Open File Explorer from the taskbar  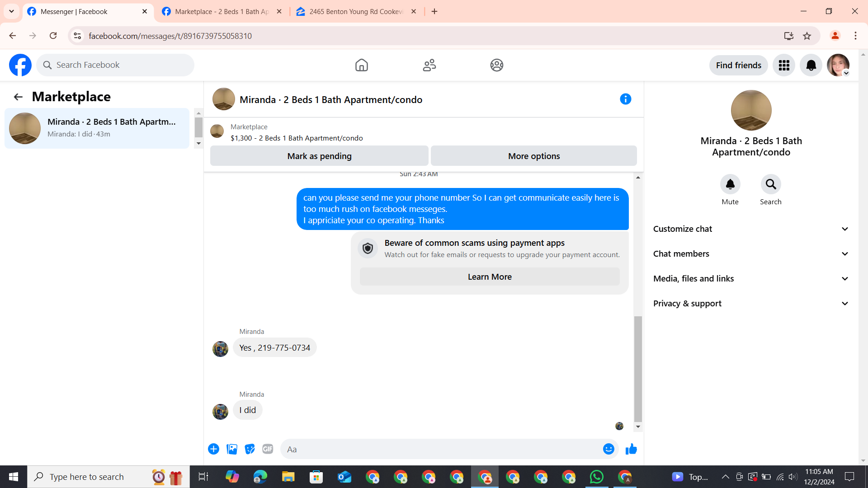pyautogui.click(x=288, y=477)
